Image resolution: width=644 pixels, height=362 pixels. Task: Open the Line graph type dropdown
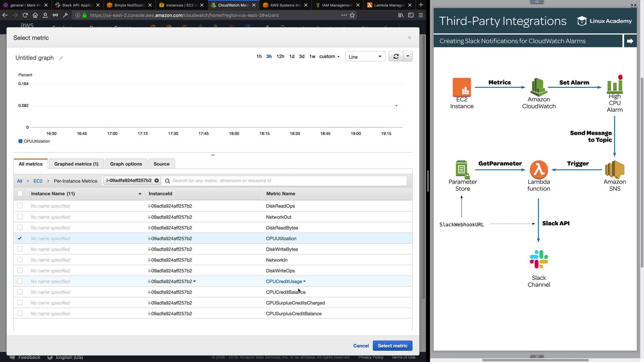(365, 57)
